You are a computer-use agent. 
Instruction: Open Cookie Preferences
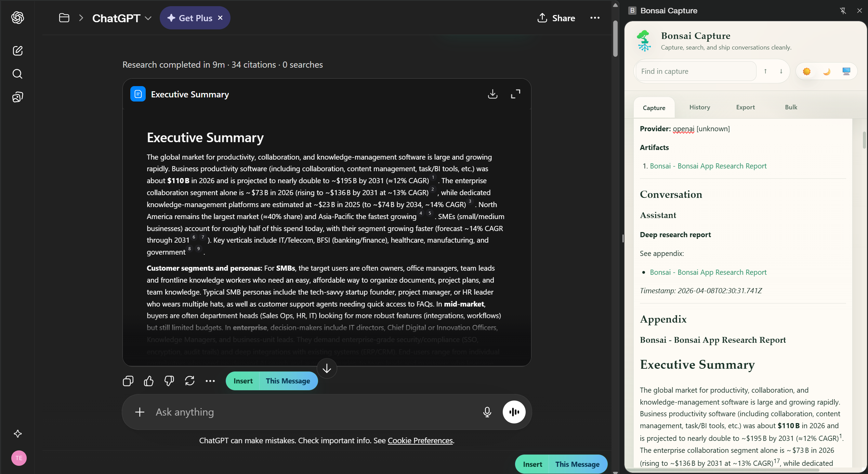420,441
